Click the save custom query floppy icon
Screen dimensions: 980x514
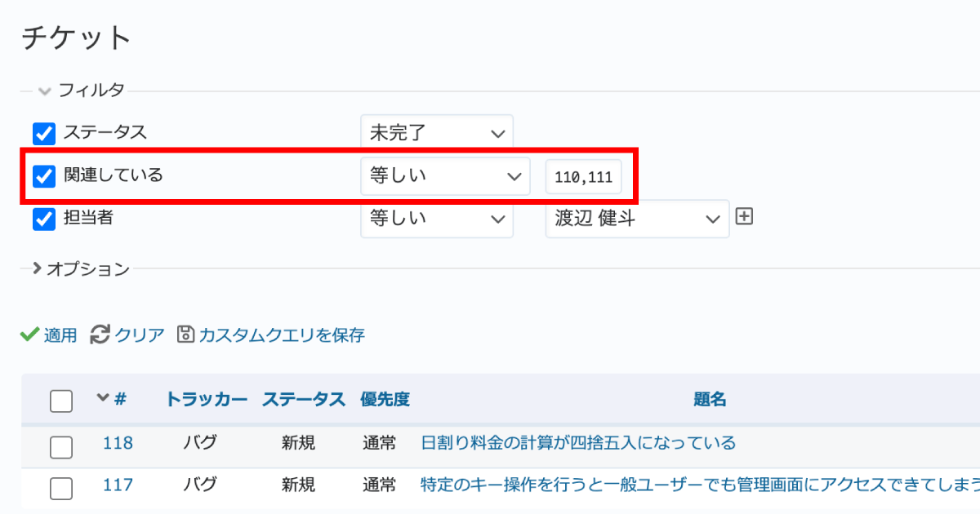click(186, 335)
